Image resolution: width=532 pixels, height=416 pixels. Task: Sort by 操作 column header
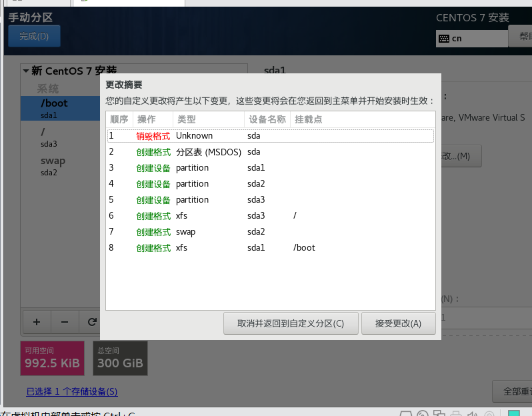[x=153, y=119]
